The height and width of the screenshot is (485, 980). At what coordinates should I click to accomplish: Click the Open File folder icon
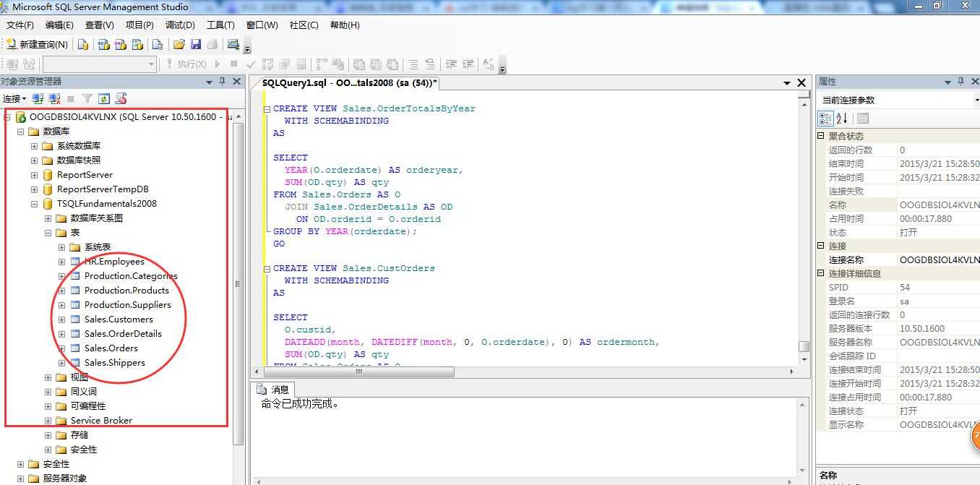[179, 44]
